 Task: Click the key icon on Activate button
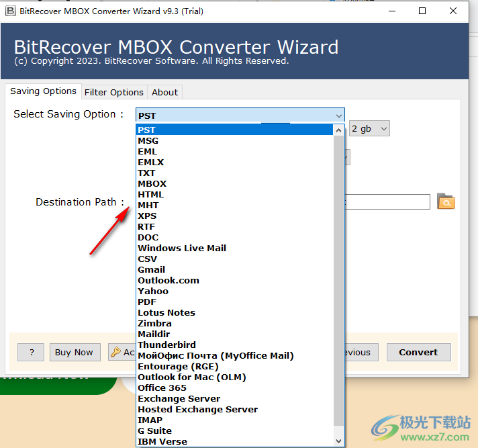[116, 352]
